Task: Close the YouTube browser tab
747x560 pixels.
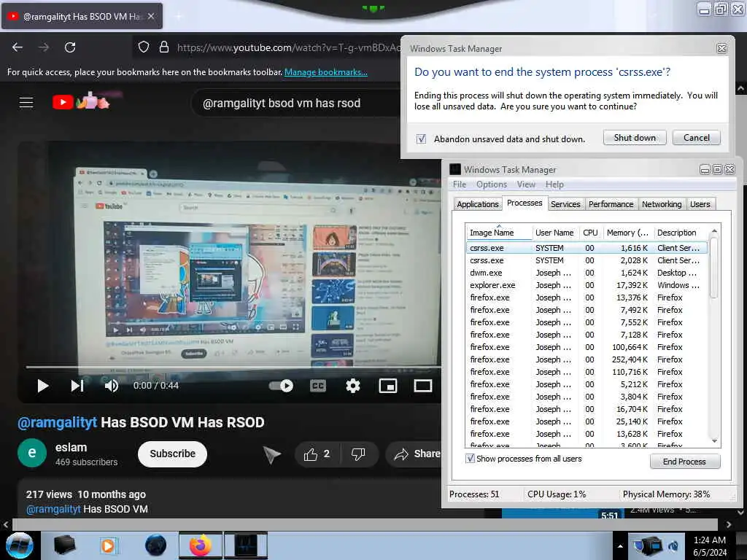Action: coord(151,16)
